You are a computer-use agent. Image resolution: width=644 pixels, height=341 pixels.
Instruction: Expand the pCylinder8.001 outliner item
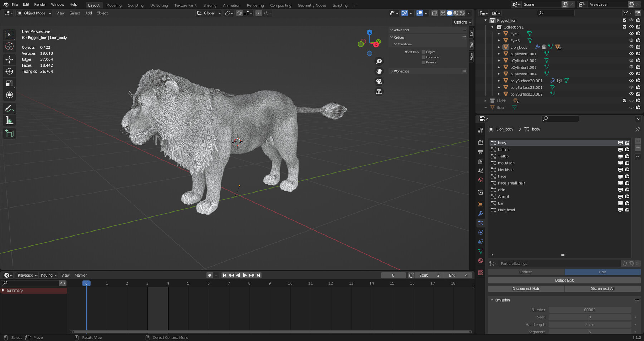pyautogui.click(x=499, y=54)
